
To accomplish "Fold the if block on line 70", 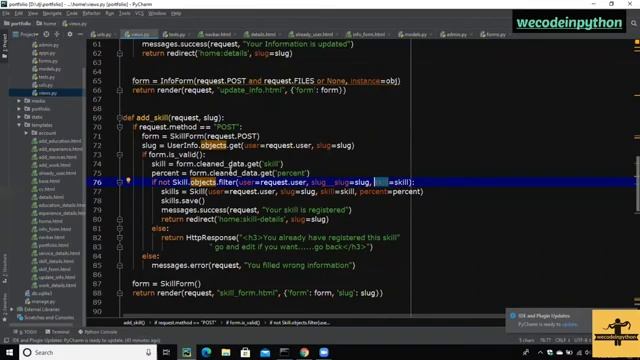I will 119,127.
